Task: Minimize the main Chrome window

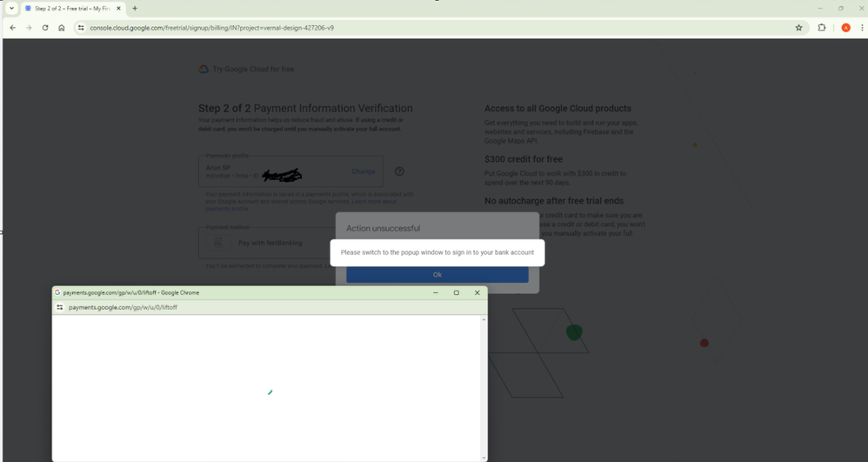Action: click(x=820, y=9)
